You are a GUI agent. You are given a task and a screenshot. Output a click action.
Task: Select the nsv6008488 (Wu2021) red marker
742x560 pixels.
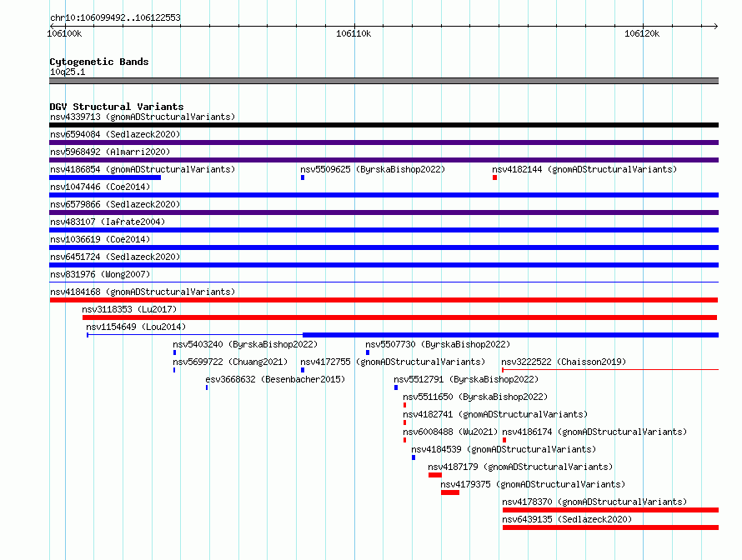coord(404,440)
